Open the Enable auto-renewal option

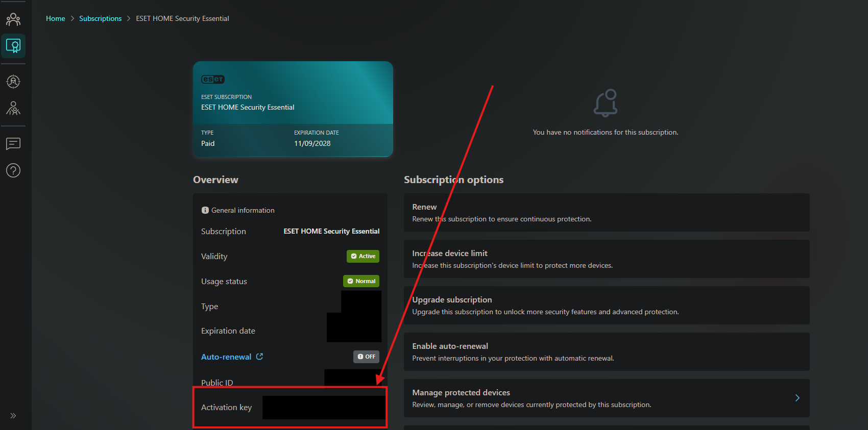coord(606,351)
